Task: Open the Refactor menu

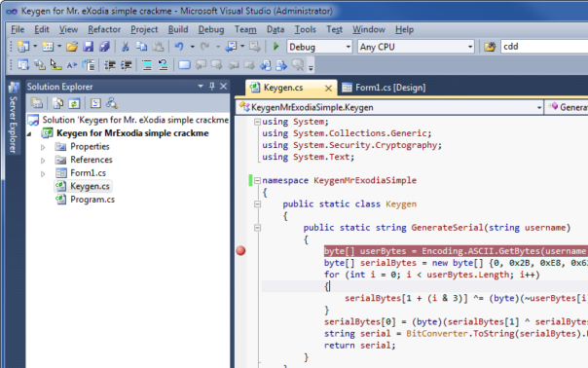Action: pyautogui.click(x=104, y=29)
